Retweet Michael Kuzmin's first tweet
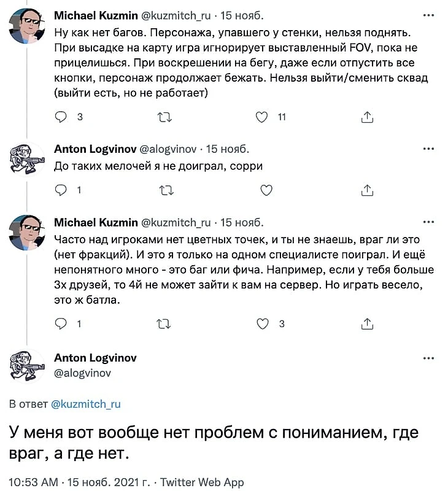The width and height of the screenshot is (448, 496). tap(164, 117)
